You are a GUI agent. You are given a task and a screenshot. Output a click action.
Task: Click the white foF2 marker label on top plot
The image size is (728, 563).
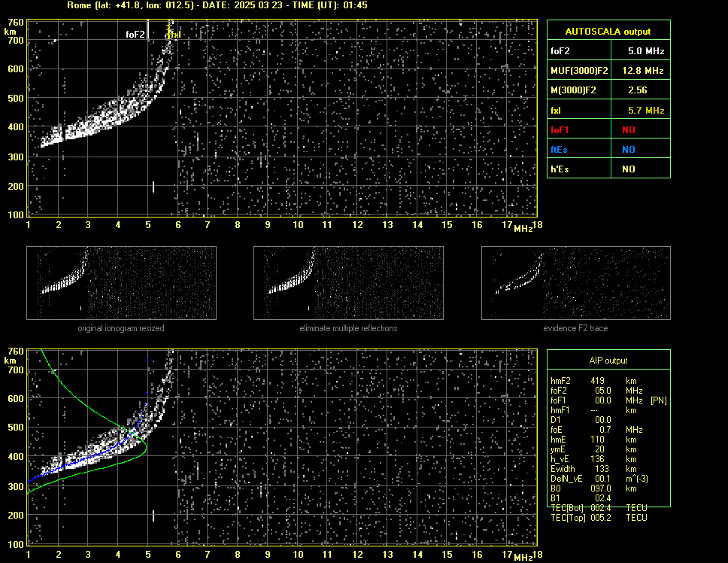click(135, 35)
